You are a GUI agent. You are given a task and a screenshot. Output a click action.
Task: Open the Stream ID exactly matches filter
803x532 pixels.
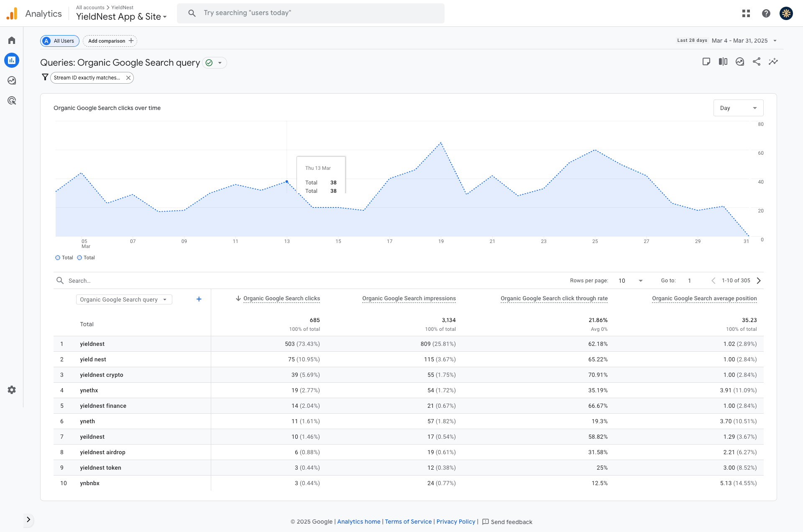click(87, 78)
